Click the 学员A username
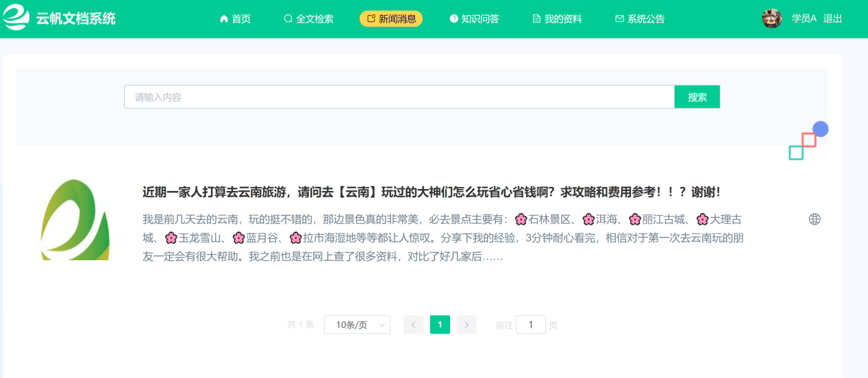Viewport: 868px width, 378px height. point(804,19)
